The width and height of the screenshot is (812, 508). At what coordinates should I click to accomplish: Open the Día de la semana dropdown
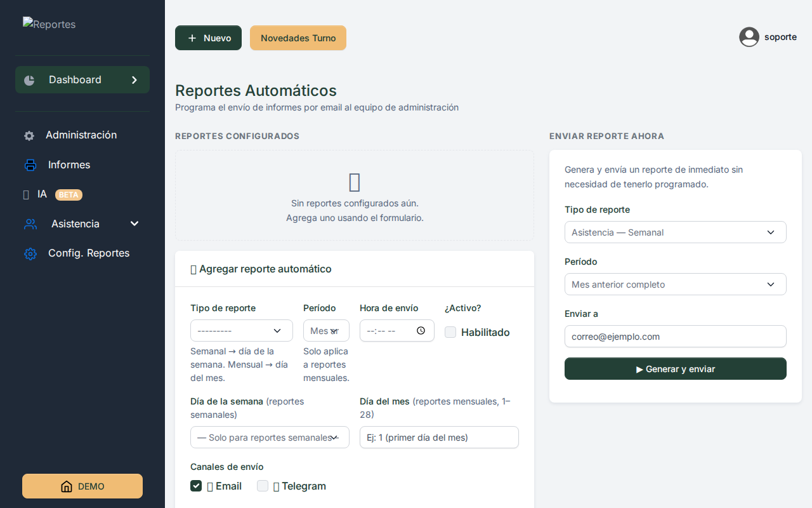[270, 438]
